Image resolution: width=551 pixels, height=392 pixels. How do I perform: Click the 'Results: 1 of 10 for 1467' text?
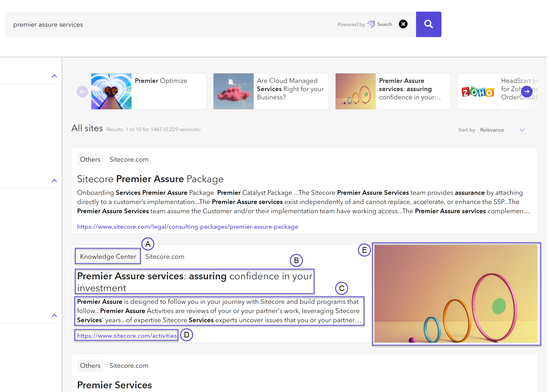pos(153,129)
